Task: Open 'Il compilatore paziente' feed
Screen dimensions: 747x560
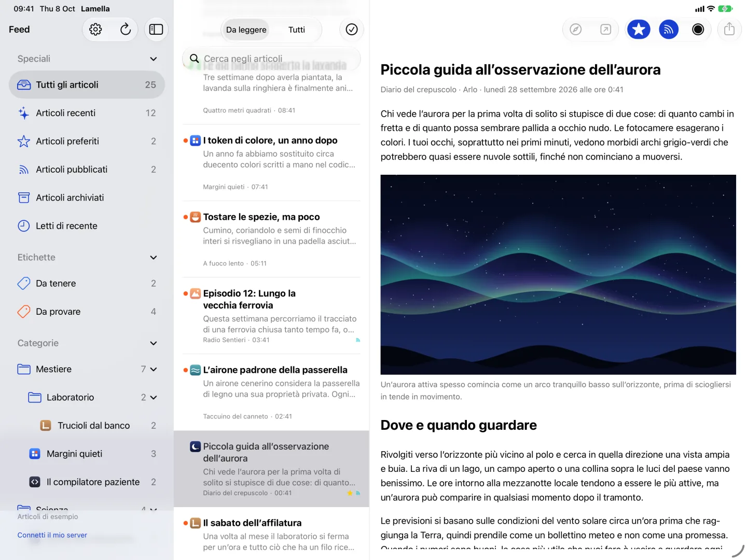Action: (87, 482)
